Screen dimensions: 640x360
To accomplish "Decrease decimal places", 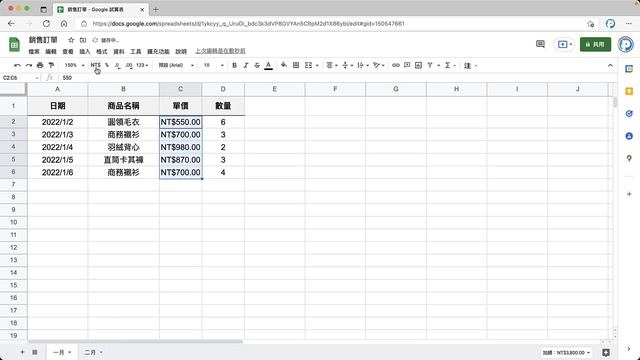I will 118,65.
